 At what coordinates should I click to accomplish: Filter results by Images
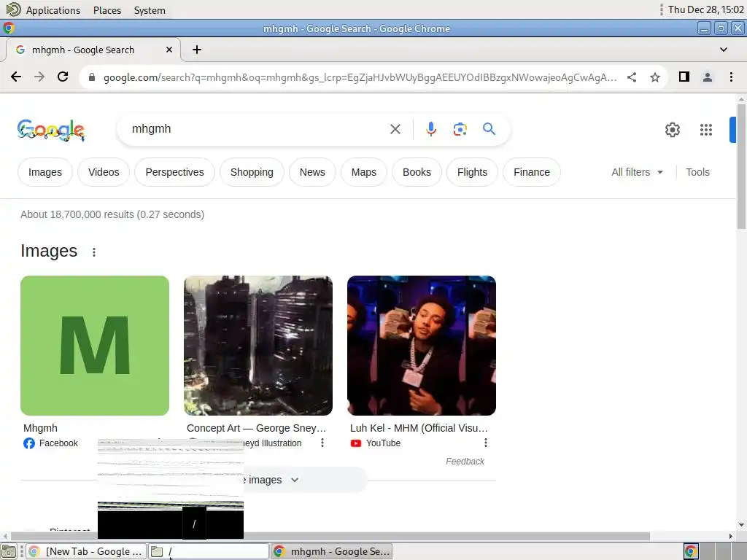(44, 172)
